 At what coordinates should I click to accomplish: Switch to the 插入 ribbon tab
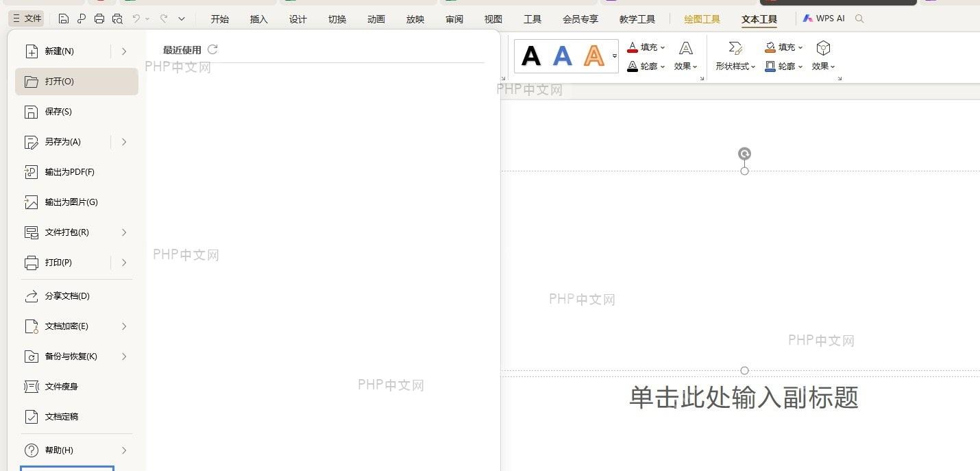point(259,19)
